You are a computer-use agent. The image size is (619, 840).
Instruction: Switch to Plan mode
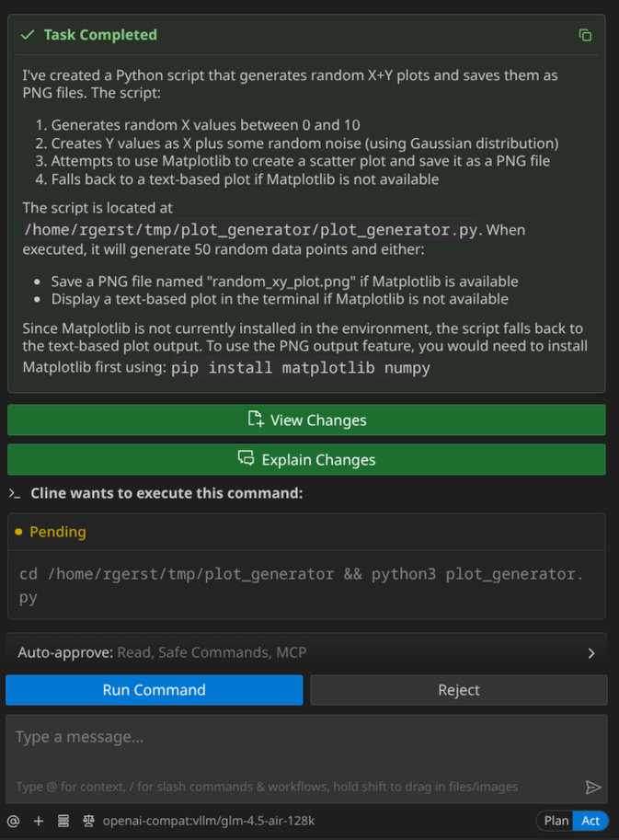tap(556, 821)
